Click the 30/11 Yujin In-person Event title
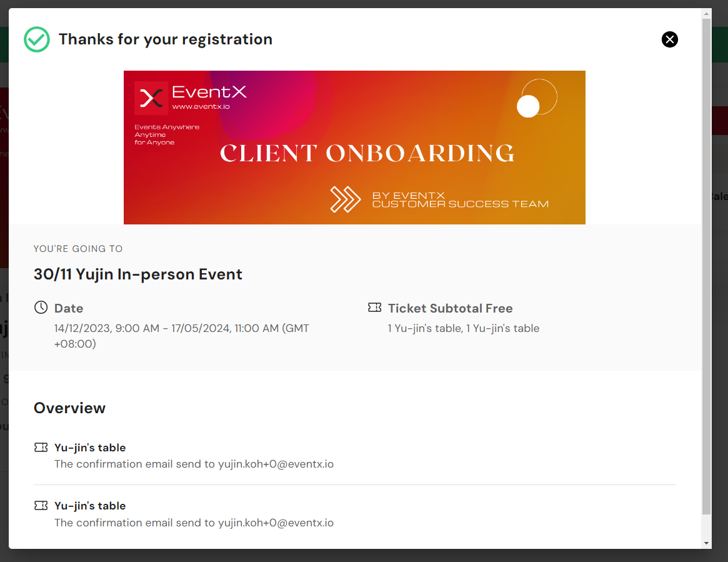 (138, 274)
